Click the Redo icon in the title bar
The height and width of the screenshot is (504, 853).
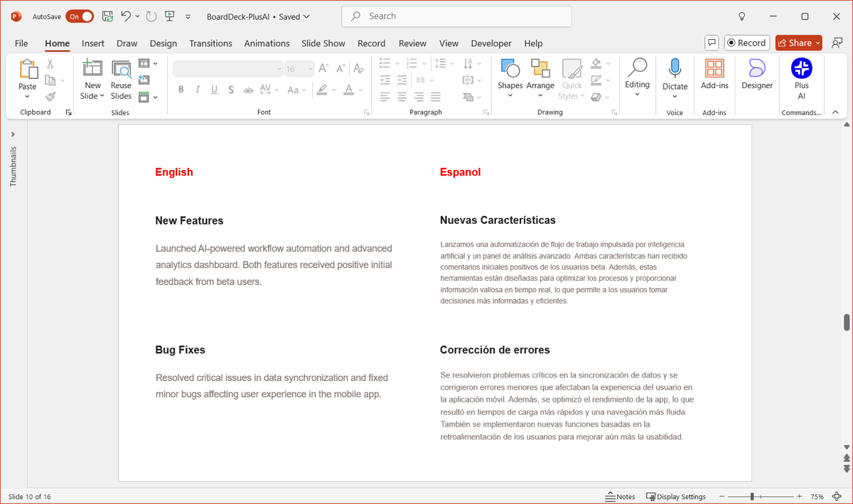point(151,16)
